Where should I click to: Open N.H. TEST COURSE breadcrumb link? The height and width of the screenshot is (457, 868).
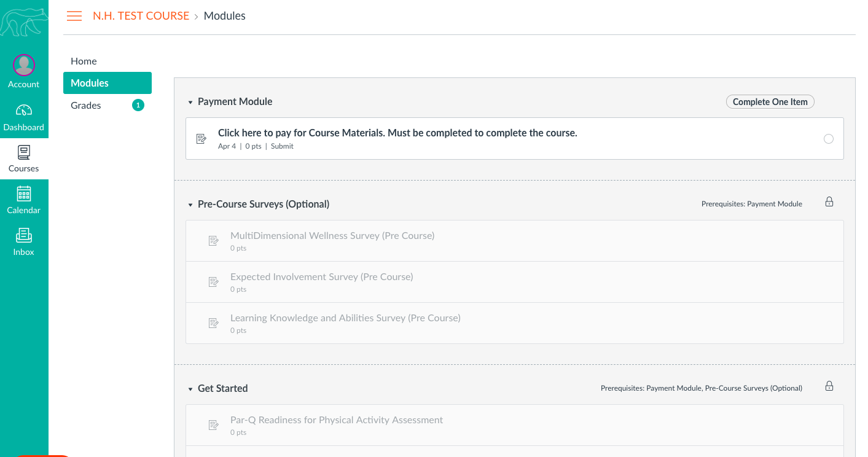(x=141, y=16)
